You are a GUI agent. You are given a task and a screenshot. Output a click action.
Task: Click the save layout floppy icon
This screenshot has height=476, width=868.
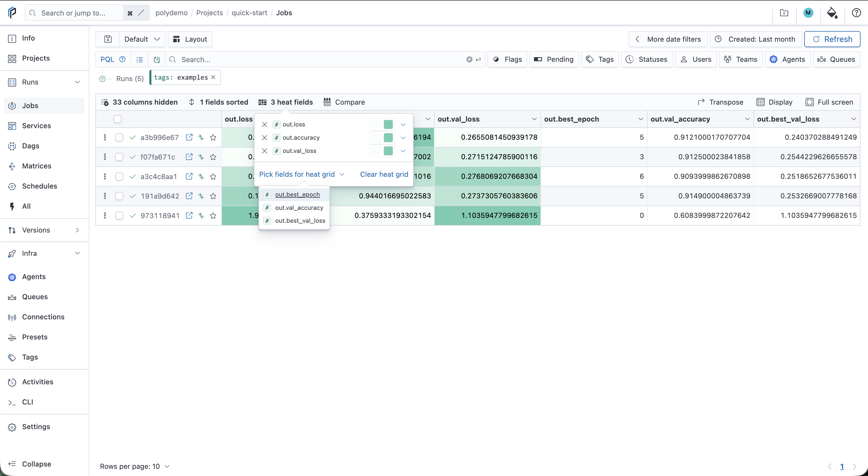[108, 39]
